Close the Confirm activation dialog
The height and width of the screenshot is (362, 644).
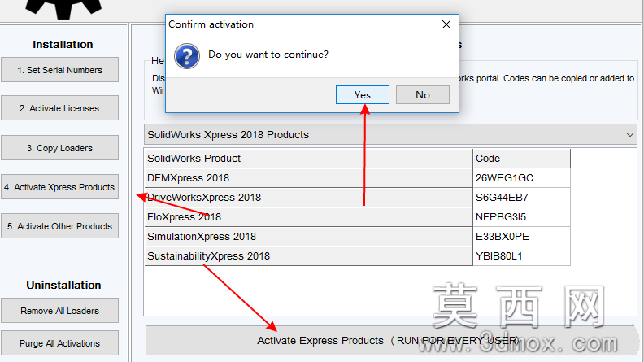(x=446, y=24)
